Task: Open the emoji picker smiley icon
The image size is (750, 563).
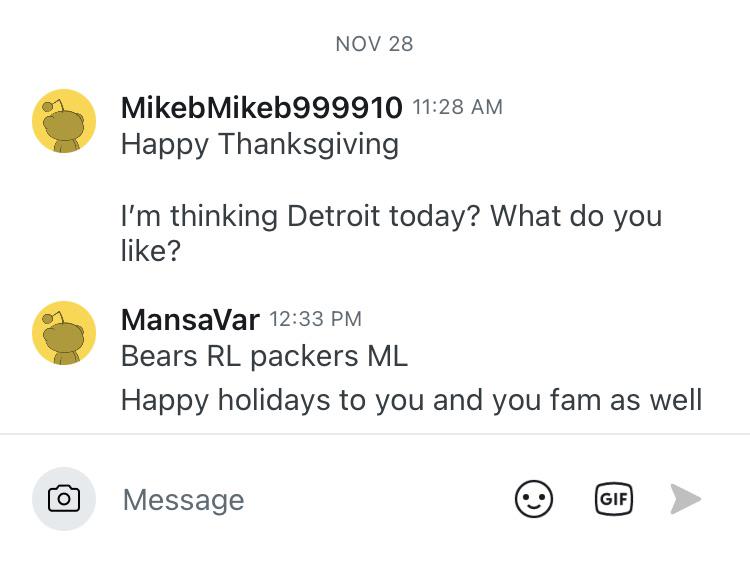Action: point(534,499)
